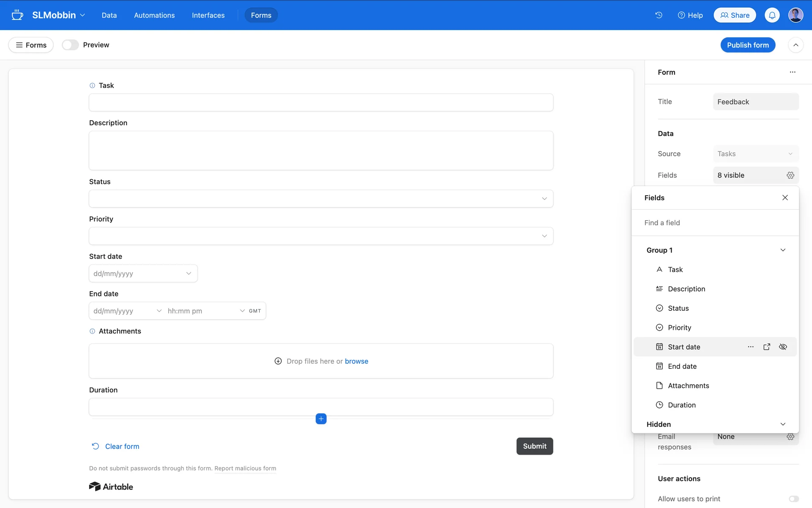Open Start date more options ellipsis
The image size is (812, 508).
coord(751,347)
